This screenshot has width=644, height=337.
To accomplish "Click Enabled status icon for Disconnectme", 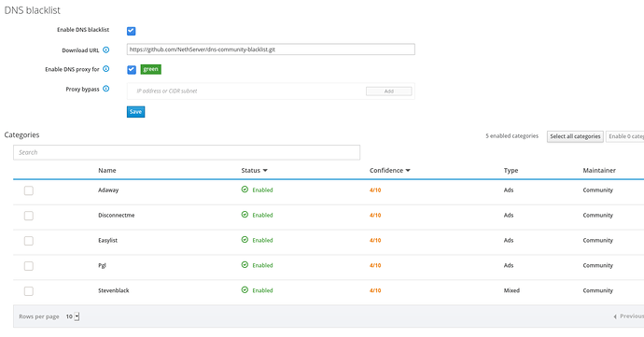I will click(245, 215).
